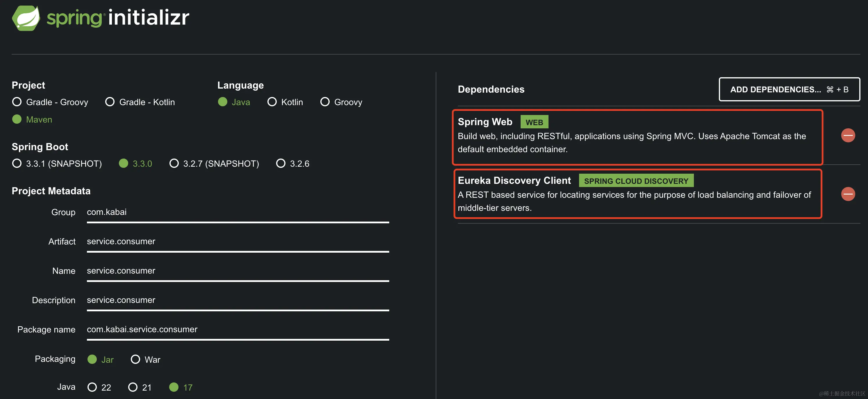Viewport: 868px width, 399px height.
Task: Focus the Package name field
Action: 237,329
